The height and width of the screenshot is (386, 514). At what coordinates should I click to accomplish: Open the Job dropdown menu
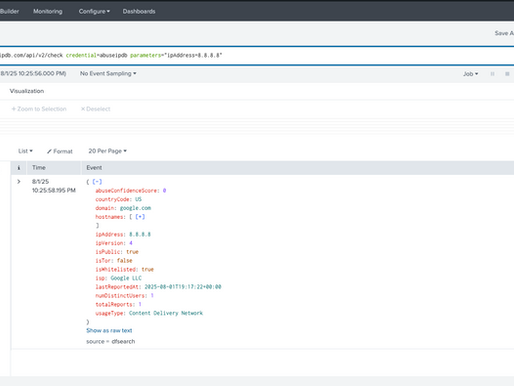pyautogui.click(x=470, y=74)
